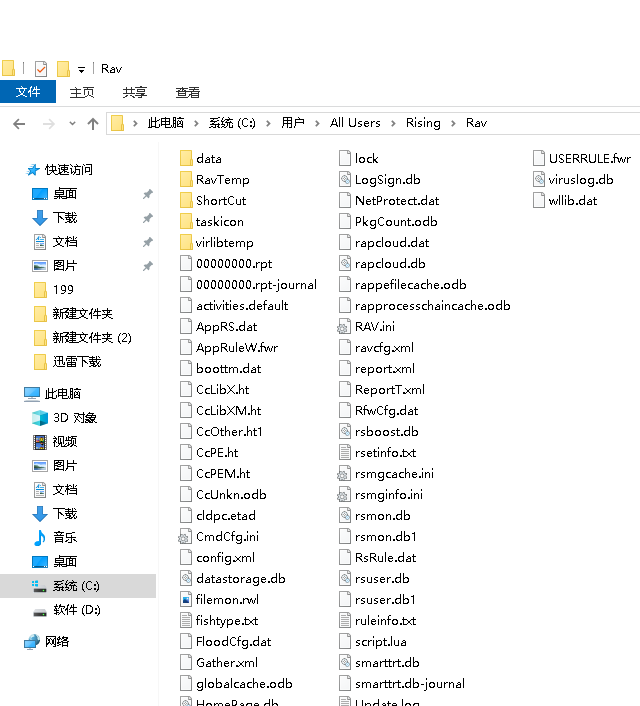640x706 pixels.
Task: Select the rsboost.db file icon
Action: [345, 432]
